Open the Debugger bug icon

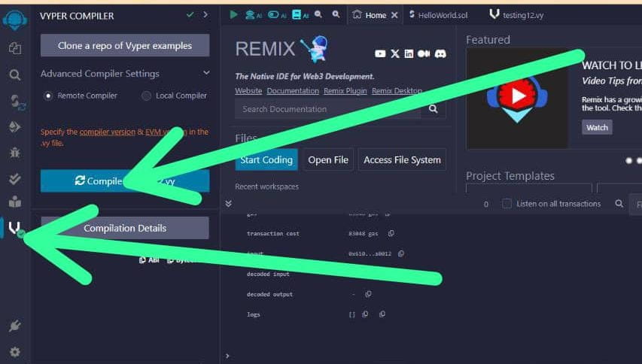(14, 153)
